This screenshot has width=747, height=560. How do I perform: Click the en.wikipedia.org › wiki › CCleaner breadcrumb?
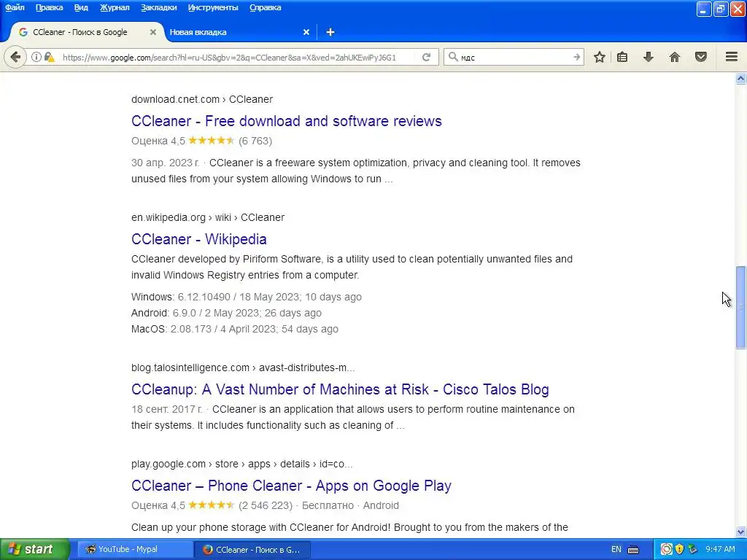[208, 217]
